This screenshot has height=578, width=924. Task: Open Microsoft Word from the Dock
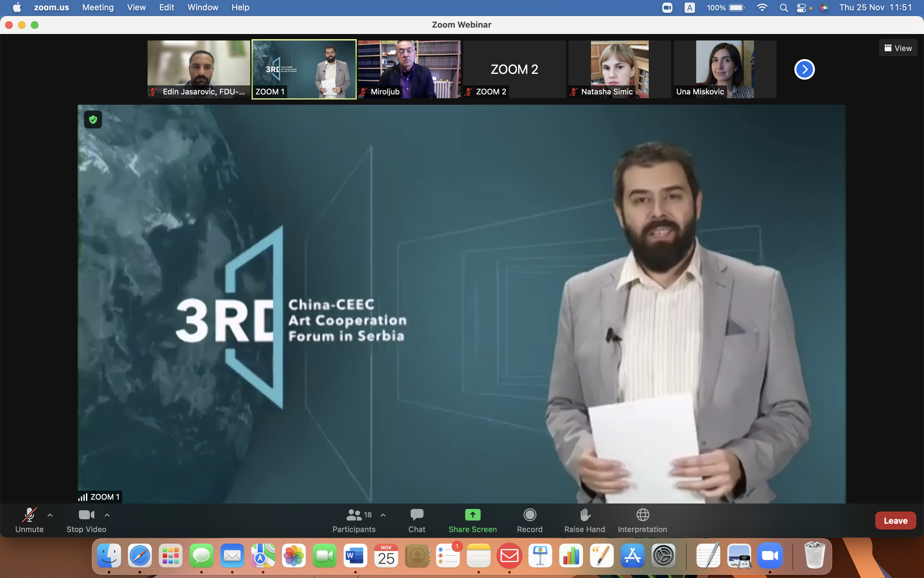coord(355,556)
